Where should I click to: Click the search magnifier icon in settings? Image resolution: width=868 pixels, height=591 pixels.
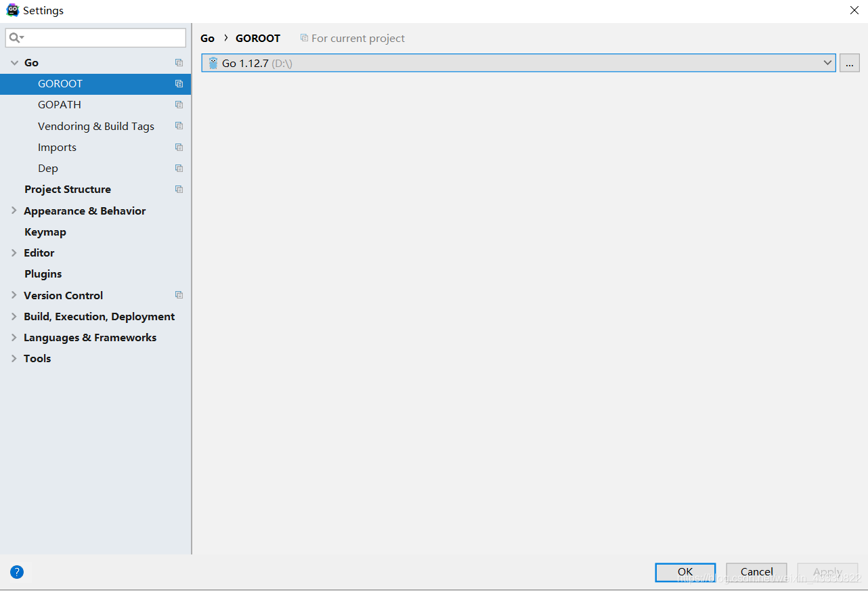click(15, 38)
